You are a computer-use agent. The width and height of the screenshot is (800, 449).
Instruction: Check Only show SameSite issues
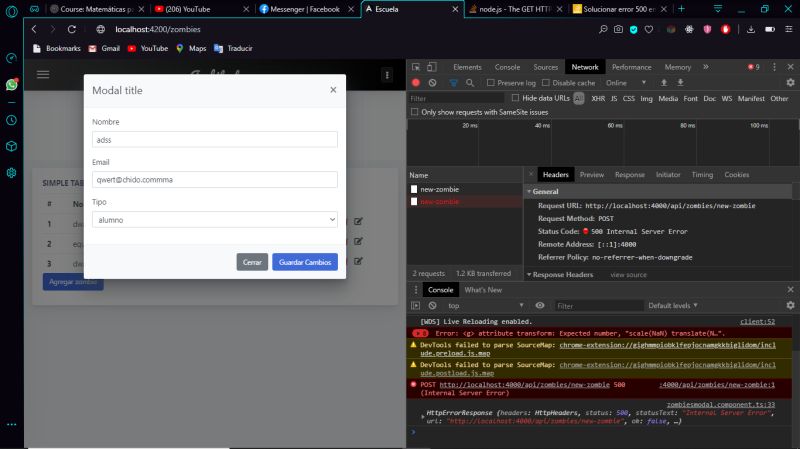(414, 112)
